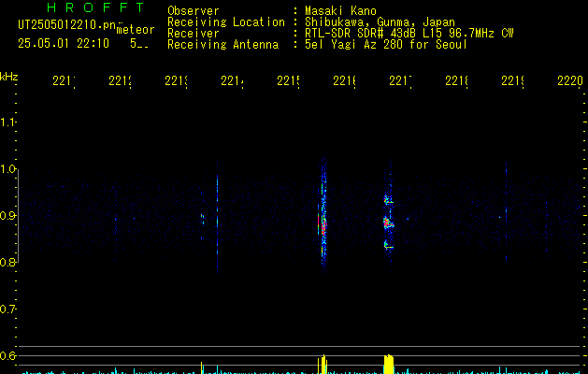Image resolution: width=588 pixels, height=374 pixels.
Task: Click the 0.8 kHz frequency axis label
Action: (x=7, y=262)
